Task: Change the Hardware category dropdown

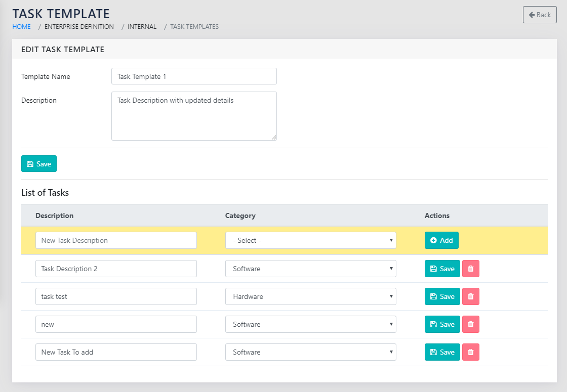Action: (310, 296)
